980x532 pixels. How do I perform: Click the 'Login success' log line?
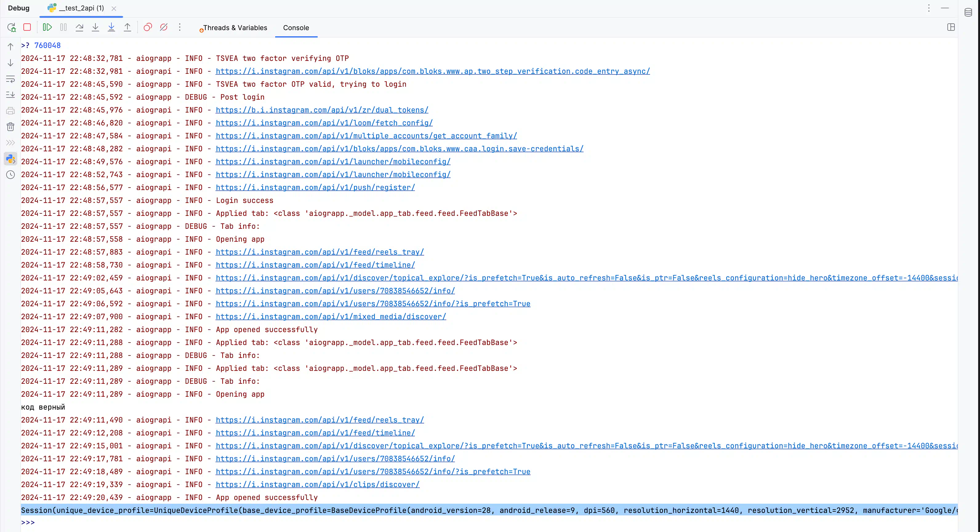coord(147,200)
